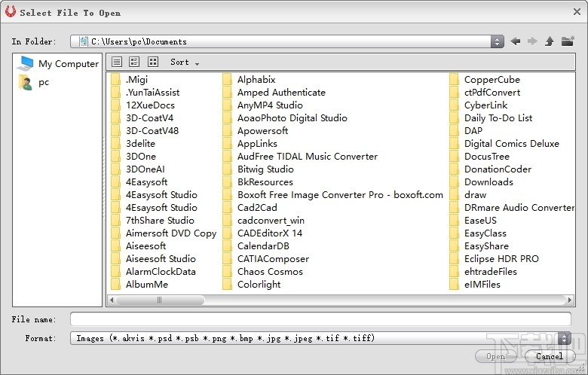
Task: Select the 3D-CoatV48 folder
Action: tap(145, 131)
